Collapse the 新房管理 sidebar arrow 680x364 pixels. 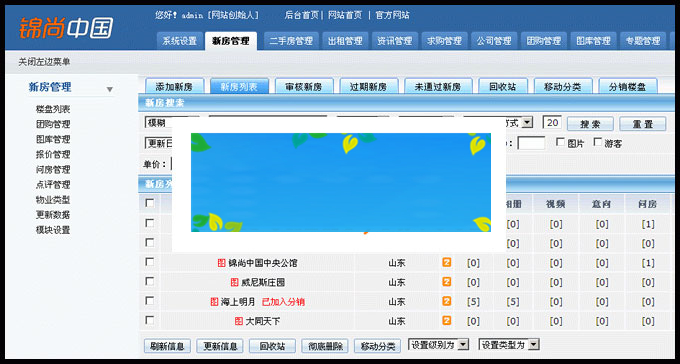(110, 89)
